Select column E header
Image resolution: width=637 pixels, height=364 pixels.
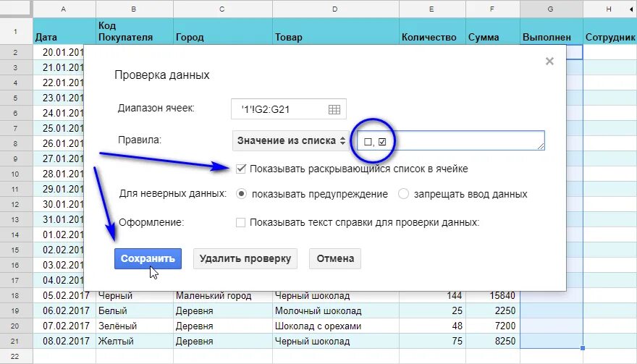(x=432, y=9)
